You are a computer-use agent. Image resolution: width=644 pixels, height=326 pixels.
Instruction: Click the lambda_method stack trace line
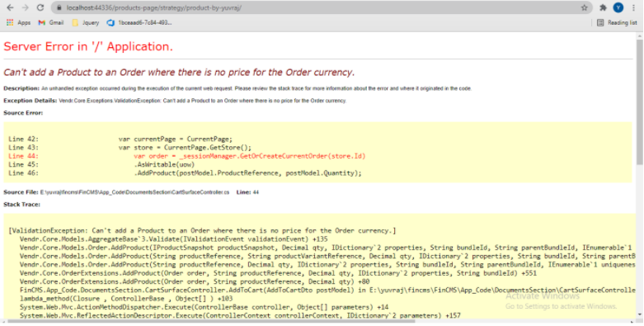[126, 299]
